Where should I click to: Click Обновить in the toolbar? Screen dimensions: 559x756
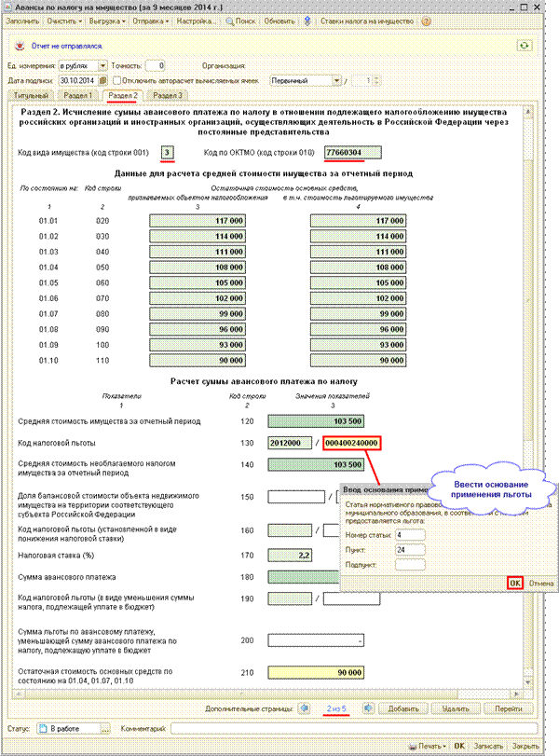coord(279,21)
